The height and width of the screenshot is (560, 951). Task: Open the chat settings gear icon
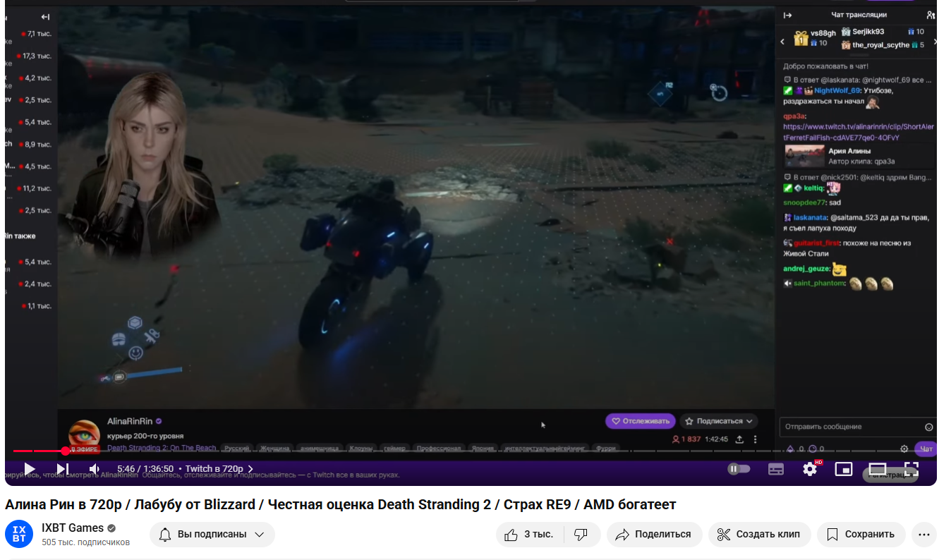[x=904, y=449]
